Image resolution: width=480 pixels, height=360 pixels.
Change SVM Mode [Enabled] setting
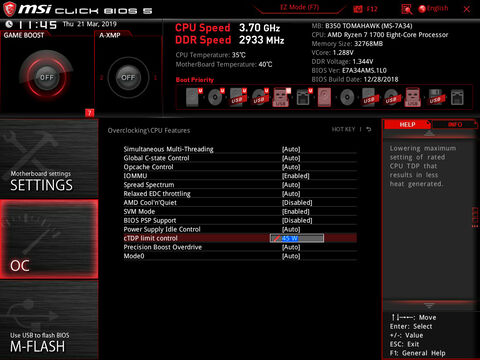pyautogui.click(x=296, y=211)
